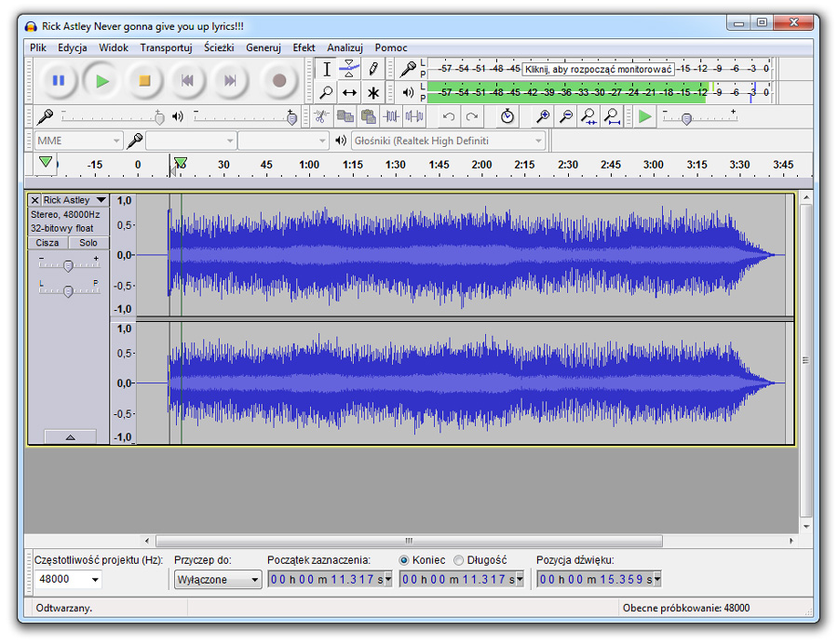The height and width of the screenshot is (644, 838).
Task: Open Początek zaznaczenia time format arrow
Action: pyautogui.click(x=388, y=579)
